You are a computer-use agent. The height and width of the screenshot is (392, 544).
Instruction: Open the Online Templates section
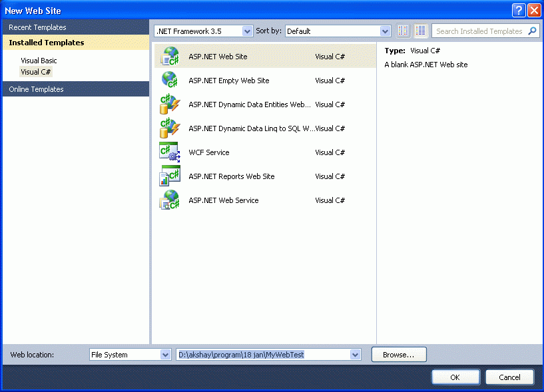coord(76,89)
